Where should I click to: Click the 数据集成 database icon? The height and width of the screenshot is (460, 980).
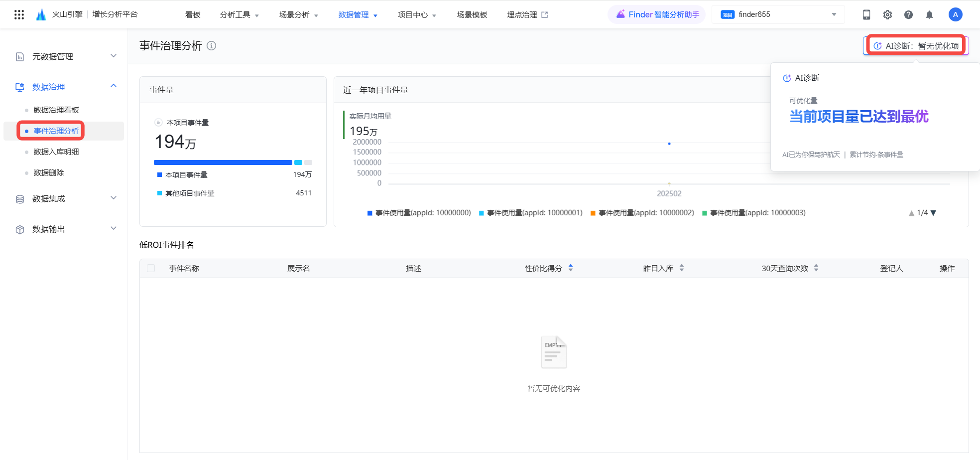click(x=20, y=199)
